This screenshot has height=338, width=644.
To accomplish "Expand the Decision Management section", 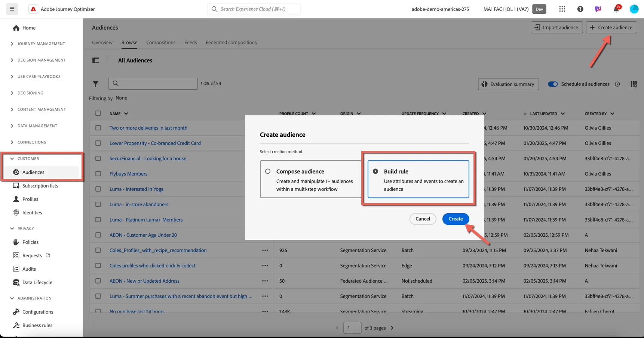I will click(12, 60).
